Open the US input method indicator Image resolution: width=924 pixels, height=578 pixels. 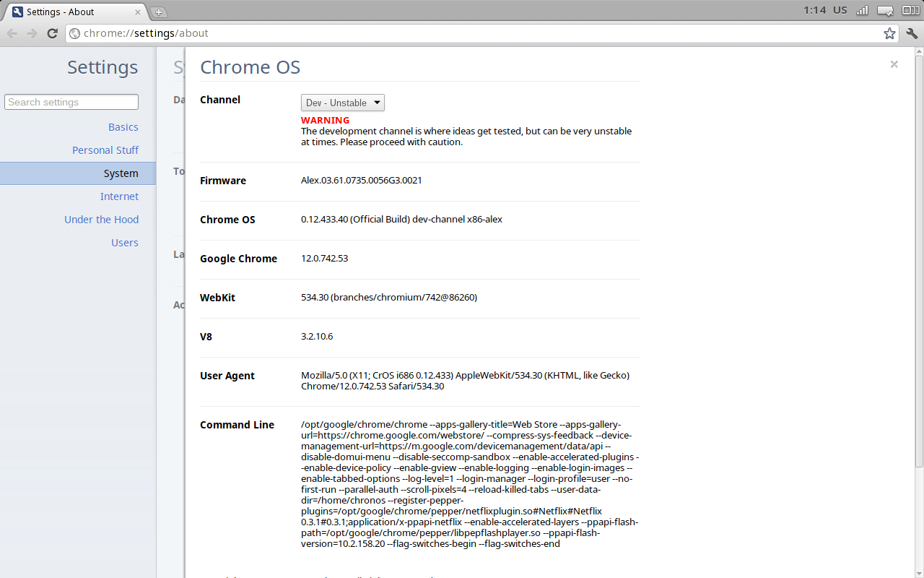(840, 10)
